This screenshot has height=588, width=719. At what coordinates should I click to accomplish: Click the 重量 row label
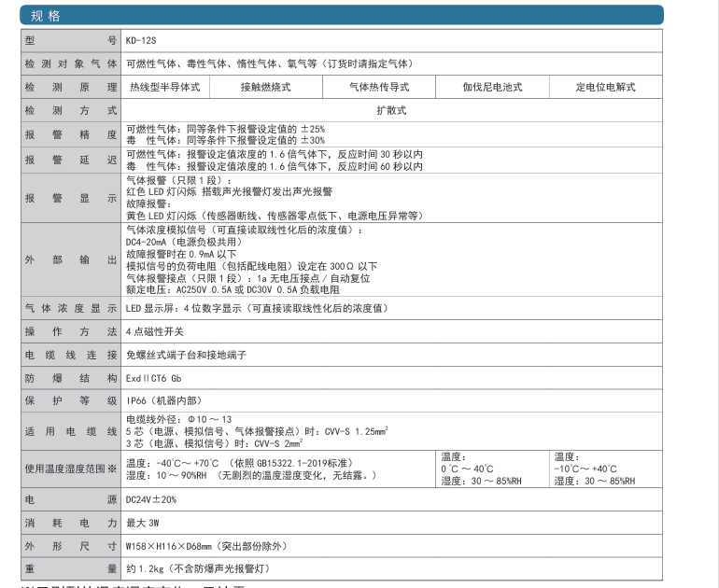71,568
